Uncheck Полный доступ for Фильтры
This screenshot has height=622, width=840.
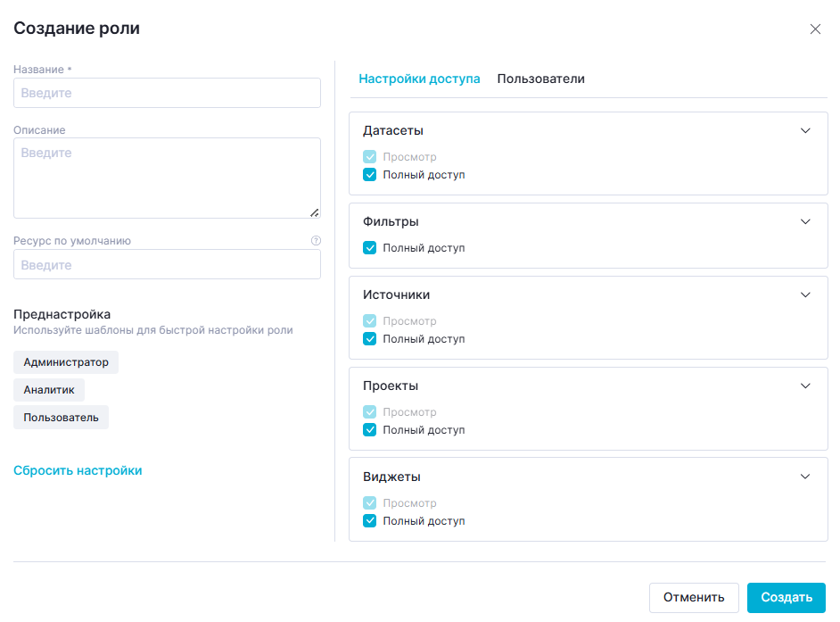[370, 248]
